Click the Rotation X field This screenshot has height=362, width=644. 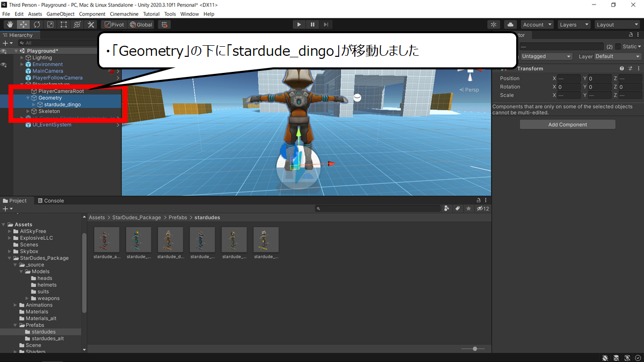569,87
